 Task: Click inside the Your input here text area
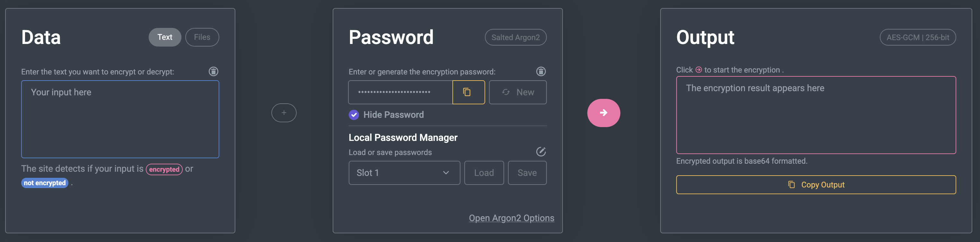120,119
